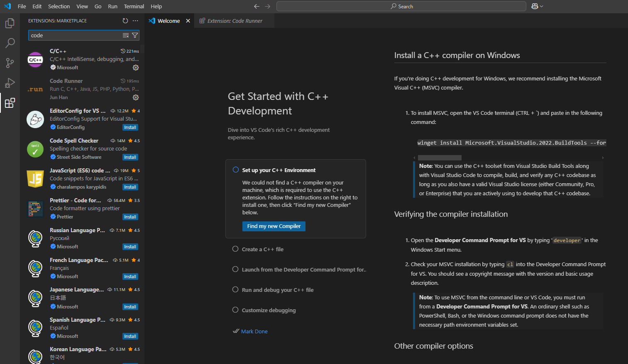Install JavaScript (ES6) code snippets extension
Image resolution: width=628 pixels, height=364 pixels.
click(x=130, y=187)
